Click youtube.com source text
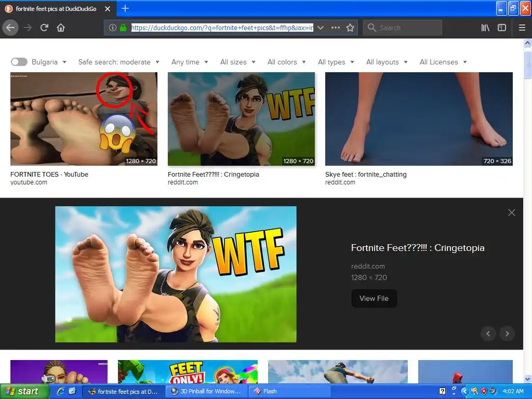 click(x=29, y=182)
